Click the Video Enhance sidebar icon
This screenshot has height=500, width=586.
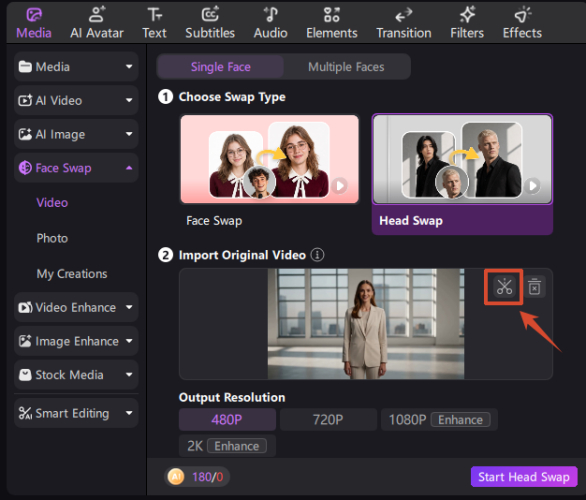(25, 307)
